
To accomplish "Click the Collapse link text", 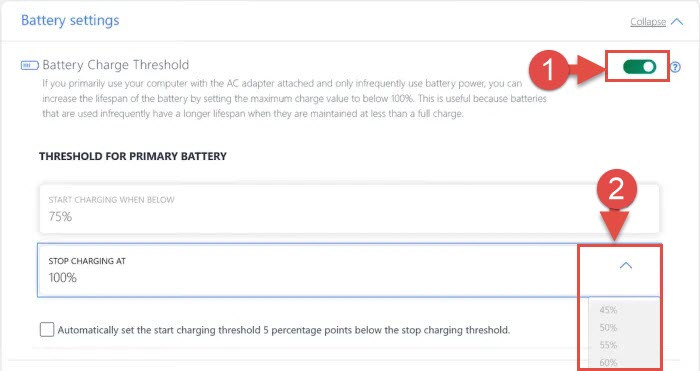I will [x=648, y=21].
